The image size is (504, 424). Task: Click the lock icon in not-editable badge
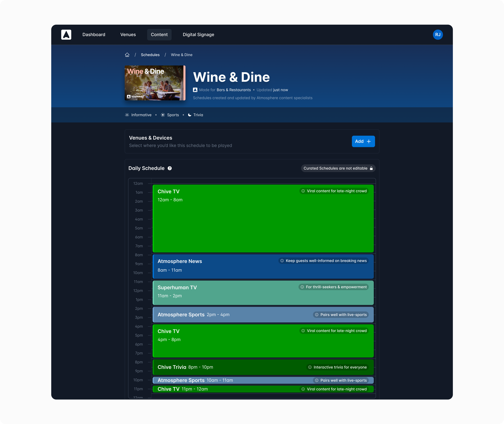(x=371, y=168)
